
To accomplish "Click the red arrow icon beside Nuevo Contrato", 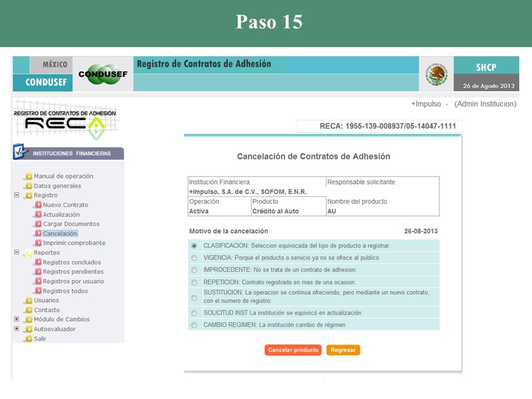I will point(38,204).
